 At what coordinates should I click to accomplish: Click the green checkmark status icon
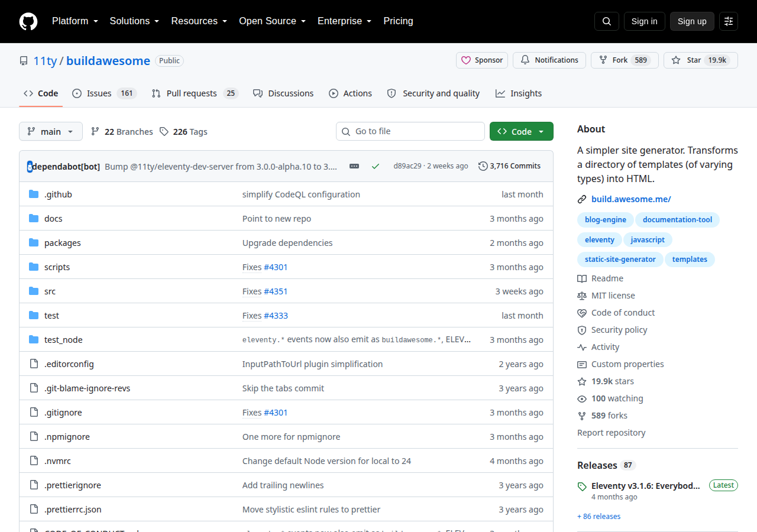click(x=376, y=166)
